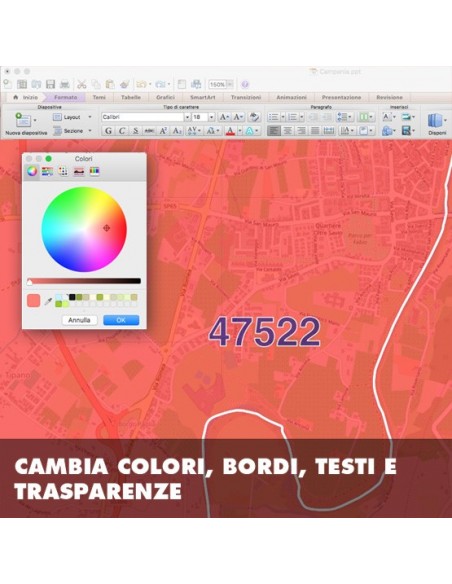Click the Format painter brush icon

point(125,85)
